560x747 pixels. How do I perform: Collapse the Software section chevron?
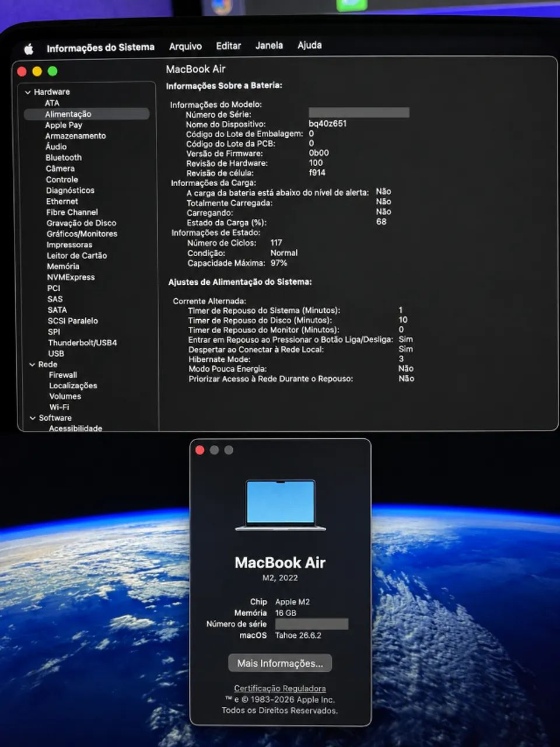coord(33,418)
